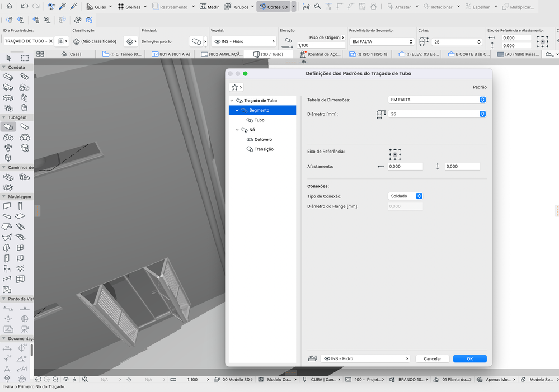Select the Arrow tool in toolbox

(8, 58)
